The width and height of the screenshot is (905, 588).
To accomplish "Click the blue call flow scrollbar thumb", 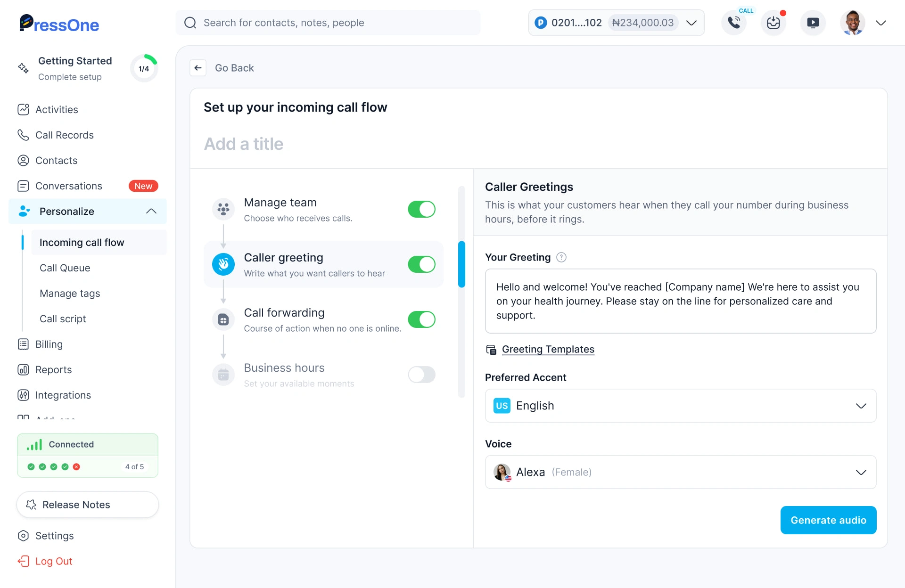I will coord(461,264).
